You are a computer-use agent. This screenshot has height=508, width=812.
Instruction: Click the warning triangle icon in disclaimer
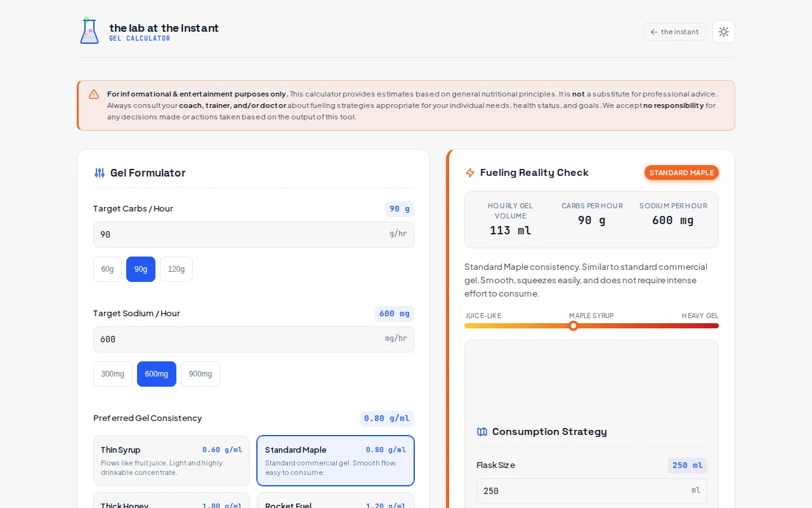tap(94, 94)
